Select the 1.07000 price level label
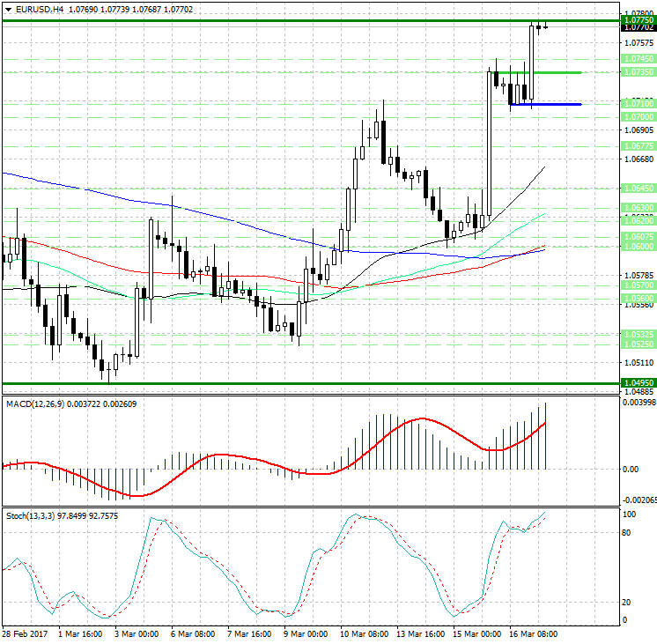The width and height of the screenshot is (657, 644). tap(639, 117)
